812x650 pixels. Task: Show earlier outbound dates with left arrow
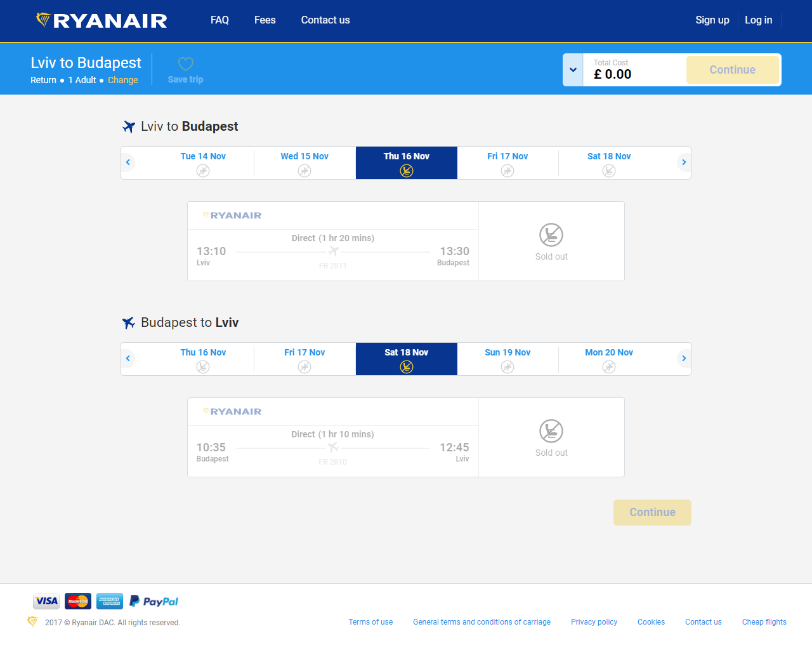(128, 162)
